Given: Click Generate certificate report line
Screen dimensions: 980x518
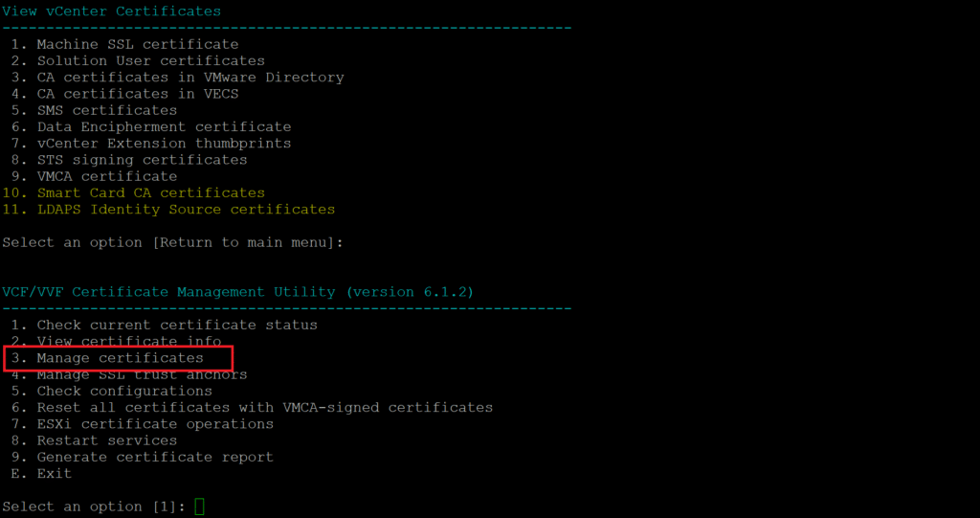Looking at the screenshot, I should (x=143, y=458).
